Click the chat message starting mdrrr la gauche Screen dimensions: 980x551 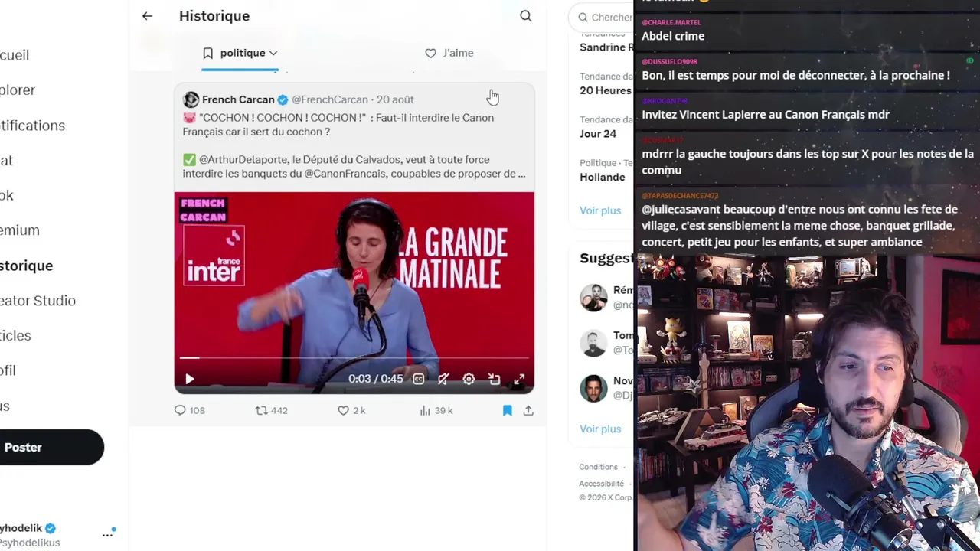808,161
